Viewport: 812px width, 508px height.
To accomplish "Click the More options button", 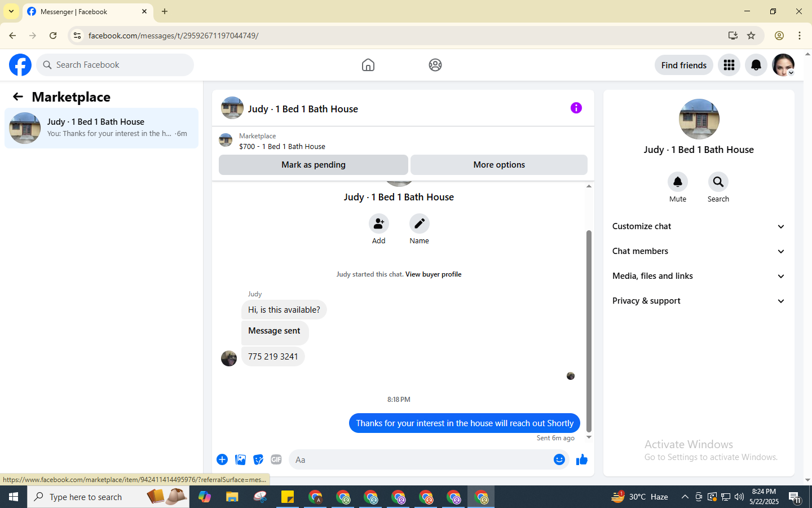I will pyautogui.click(x=499, y=165).
